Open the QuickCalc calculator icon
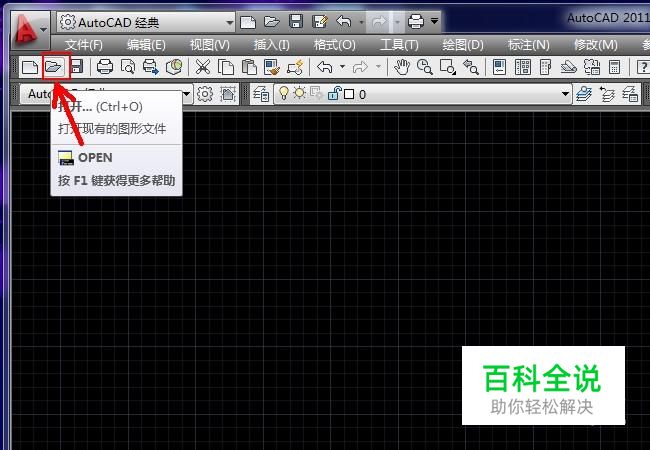650x450 pixels. coord(615,67)
